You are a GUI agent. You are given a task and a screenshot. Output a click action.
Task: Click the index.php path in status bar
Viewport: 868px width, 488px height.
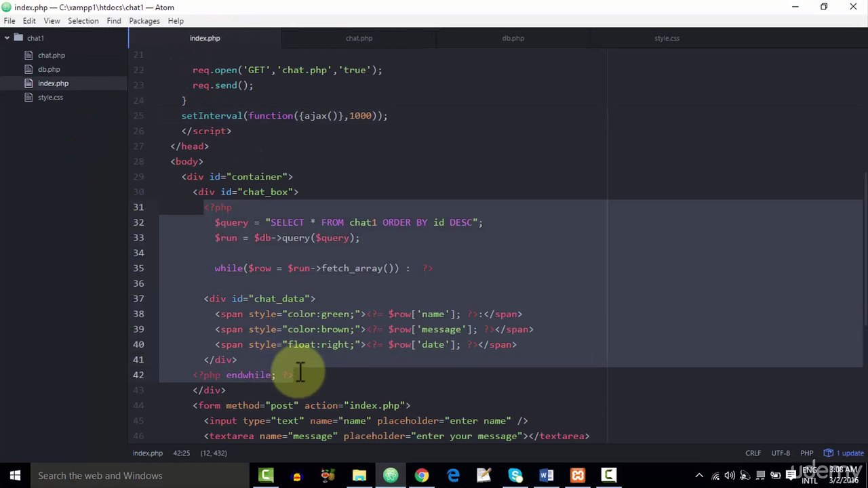[147, 453]
